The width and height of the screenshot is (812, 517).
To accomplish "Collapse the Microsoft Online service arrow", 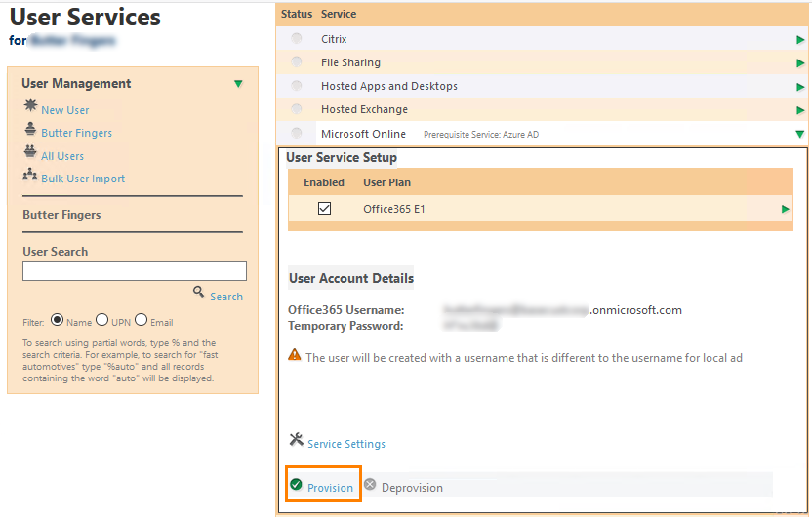I will point(799,135).
